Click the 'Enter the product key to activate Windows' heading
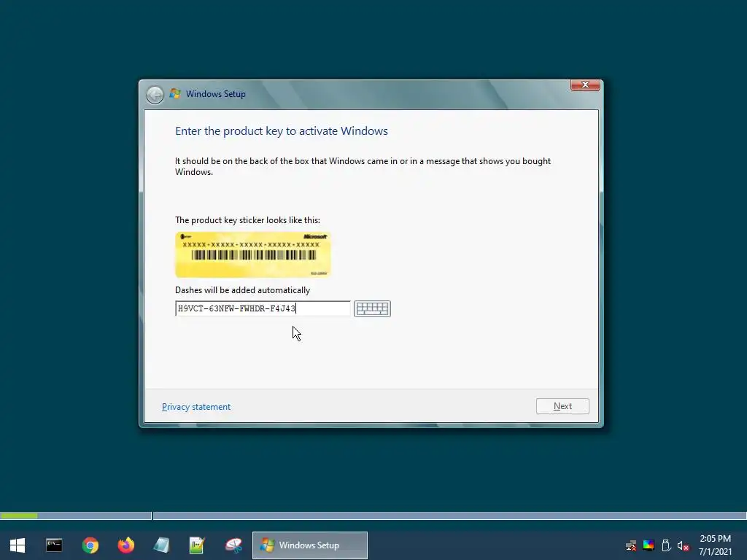The height and width of the screenshot is (560, 747). [x=281, y=131]
